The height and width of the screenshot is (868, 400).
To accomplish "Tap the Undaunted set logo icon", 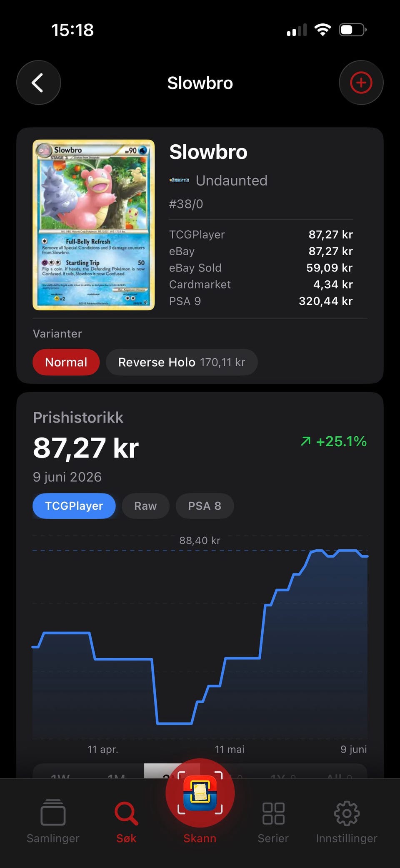I will [179, 180].
